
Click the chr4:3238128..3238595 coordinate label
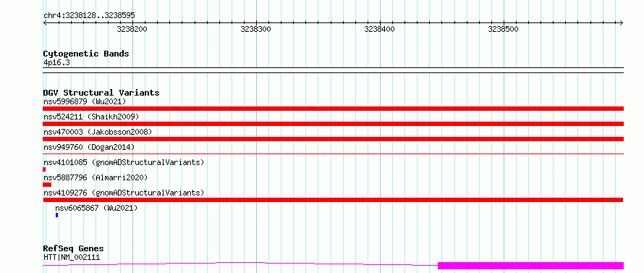click(x=89, y=16)
